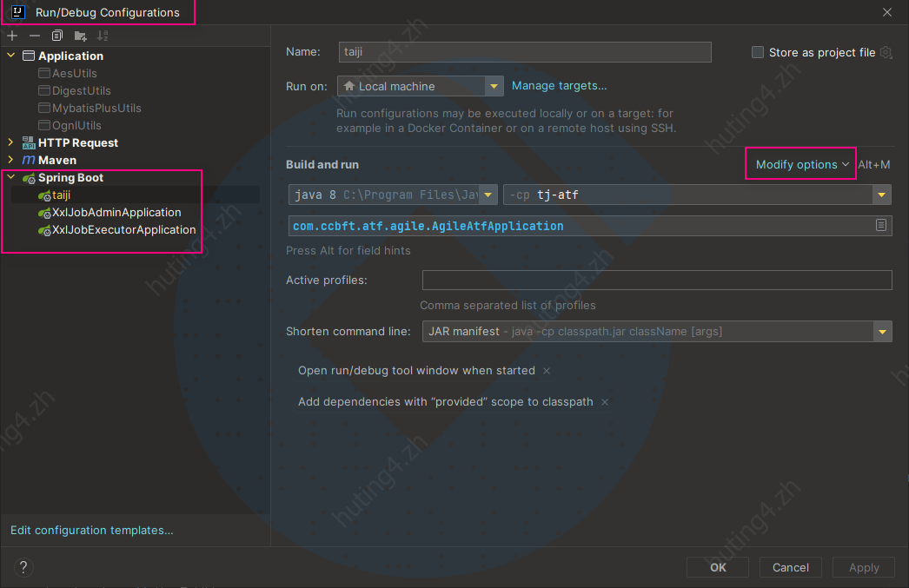Click the Maven m icon

pos(29,160)
